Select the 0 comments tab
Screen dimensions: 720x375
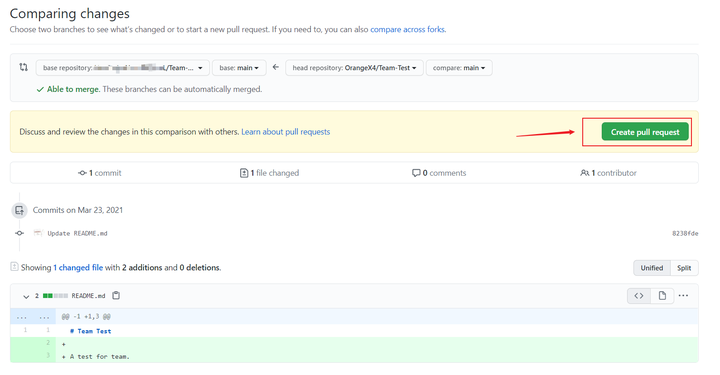439,173
